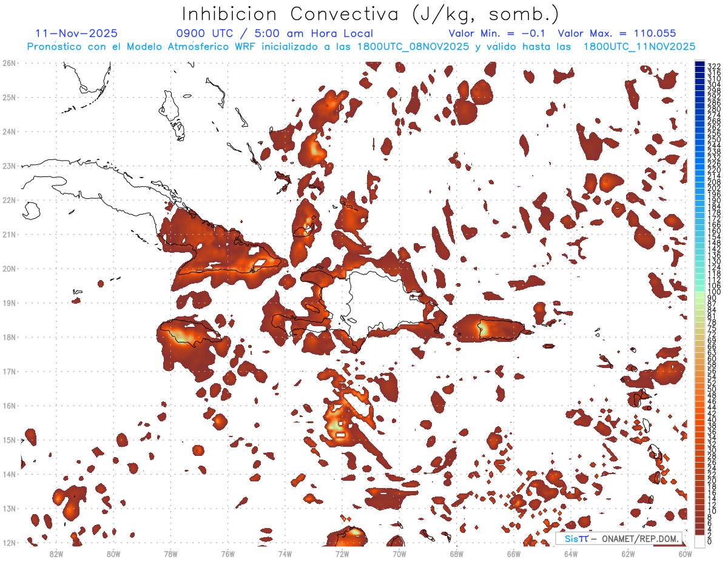Click the '18N' latitude label
728x562 pixels.
click(x=9, y=337)
